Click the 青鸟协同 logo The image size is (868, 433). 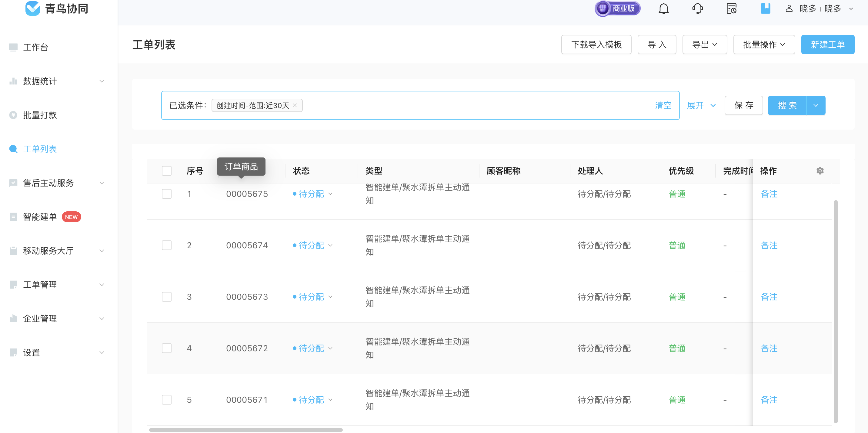57,8
